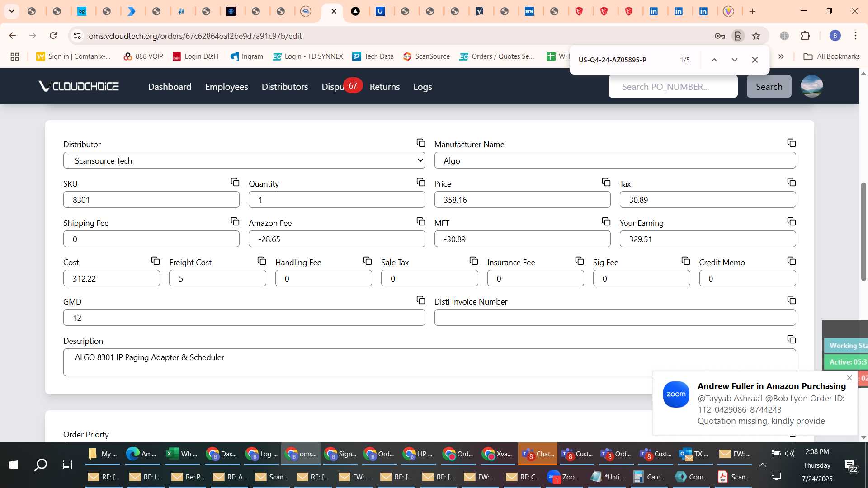Copy the Sig Fee value
The image size is (868, 488).
point(685,261)
